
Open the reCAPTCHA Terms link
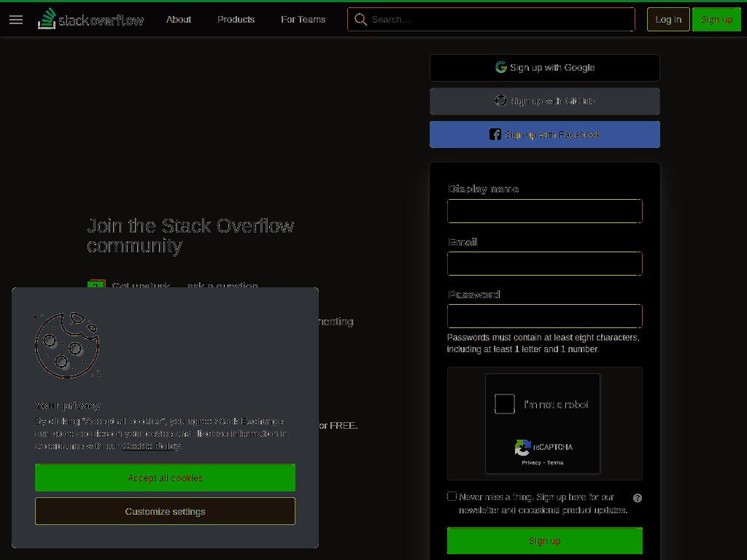555,463
